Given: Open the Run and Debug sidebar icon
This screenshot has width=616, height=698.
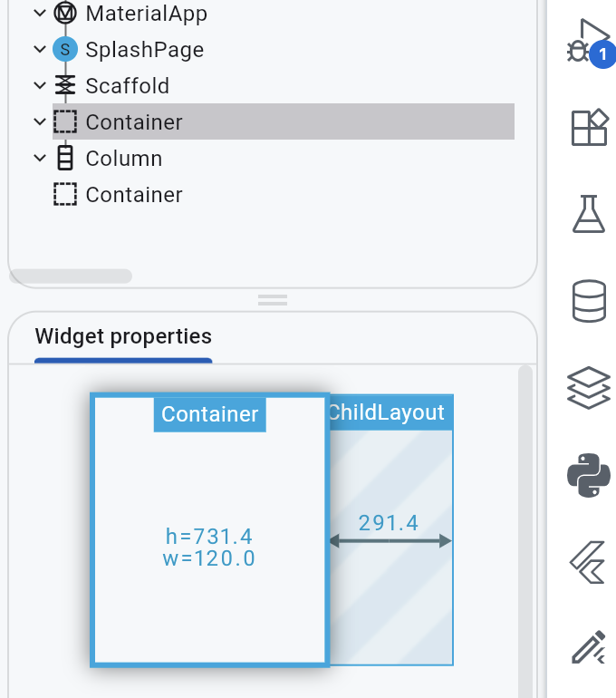Looking at the screenshot, I should click(x=589, y=43).
